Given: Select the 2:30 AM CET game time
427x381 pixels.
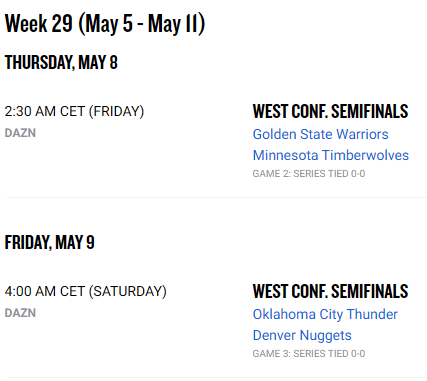Looking at the screenshot, I should pos(45,111).
